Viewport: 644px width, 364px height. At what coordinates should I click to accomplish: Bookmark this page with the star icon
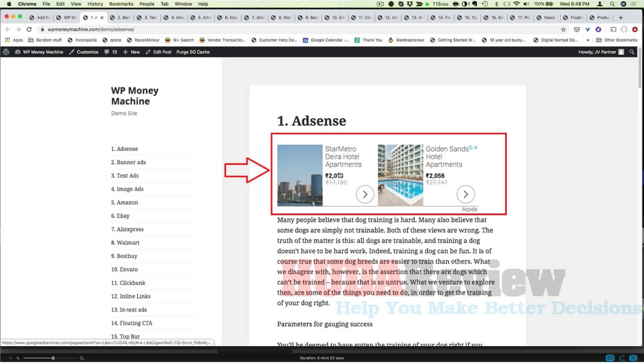point(563,29)
